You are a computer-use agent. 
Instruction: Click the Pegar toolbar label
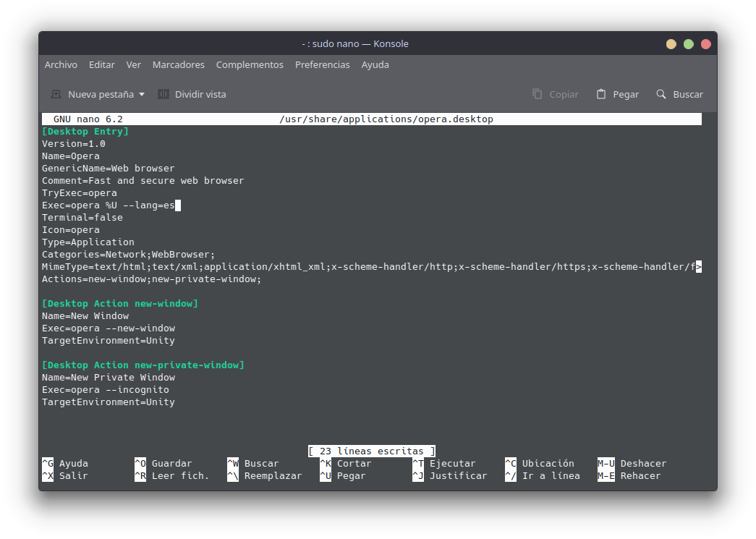pyautogui.click(x=626, y=95)
